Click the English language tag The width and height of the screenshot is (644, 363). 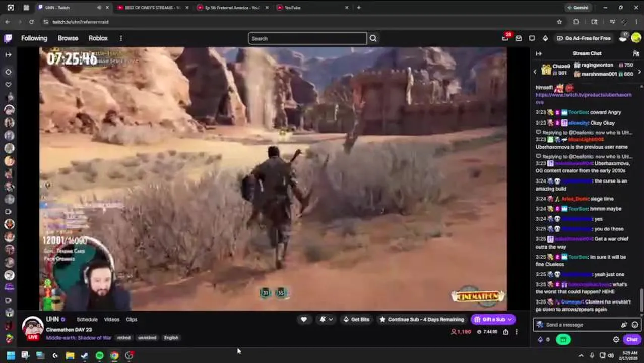pos(171,338)
